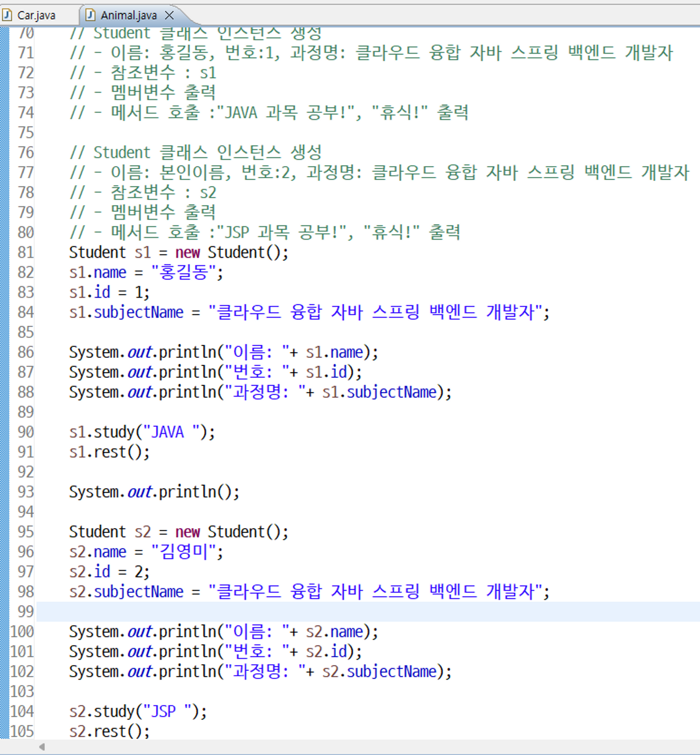Switch to the Car.java tab
This screenshot has height=755, width=700.
click(x=35, y=15)
